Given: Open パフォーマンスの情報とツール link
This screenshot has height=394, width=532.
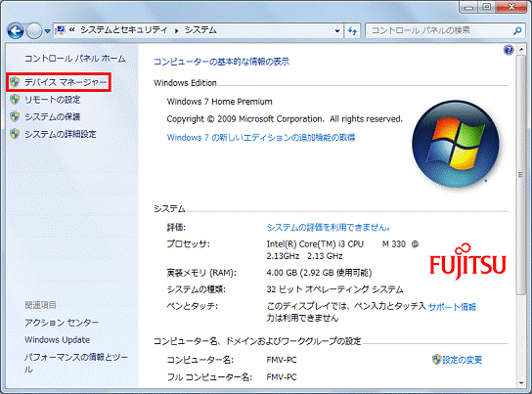Looking at the screenshot, I should pyautogui.click(x=76, y=363).
